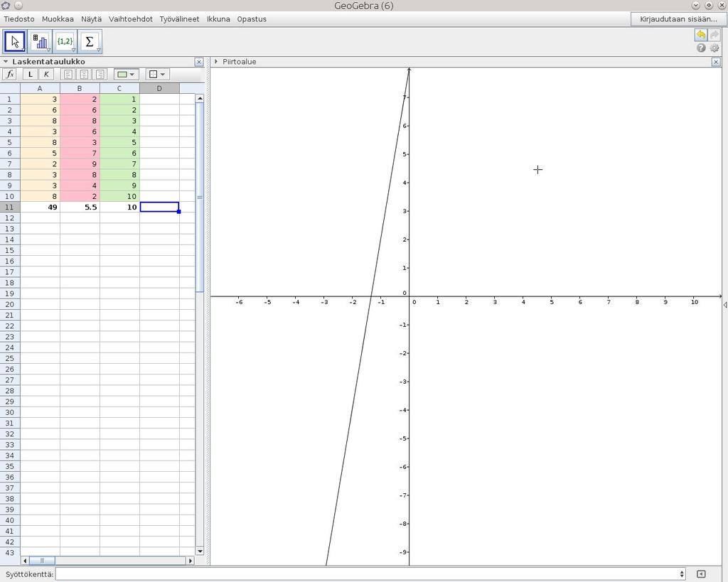
Task: Open the input help panel icon
Action: click(x=701, y=574)
